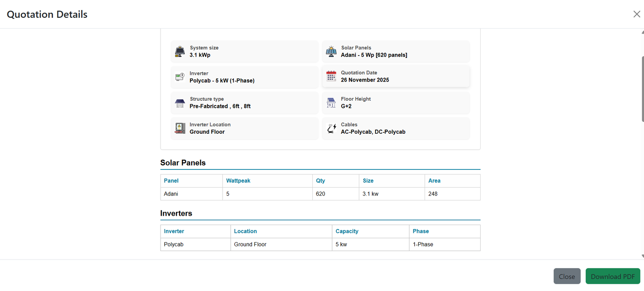644x291 pixels.
Task: Click the Floor Height building icon
Action: (x=331, y=103)
